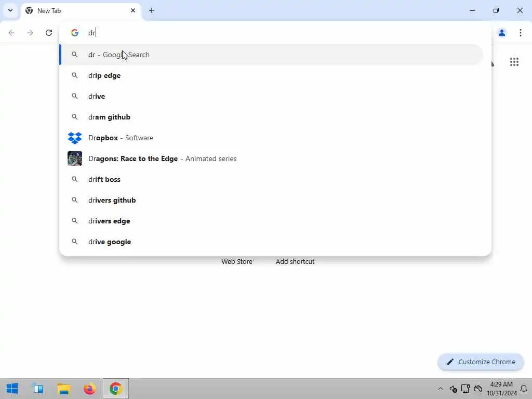Select 'drive google' suggestion
This screenshot has height=399, width=532.
pos(271,242)
